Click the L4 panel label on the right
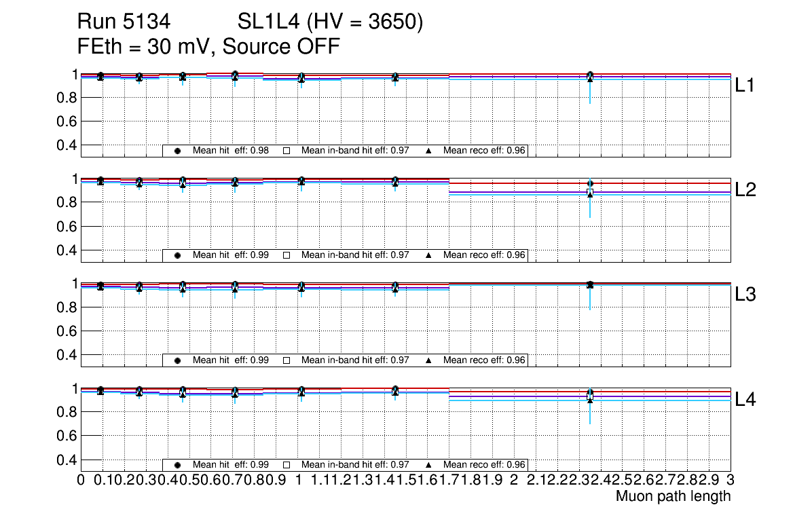The height and width of the screenshot is (524, 812). pos(745,400)
